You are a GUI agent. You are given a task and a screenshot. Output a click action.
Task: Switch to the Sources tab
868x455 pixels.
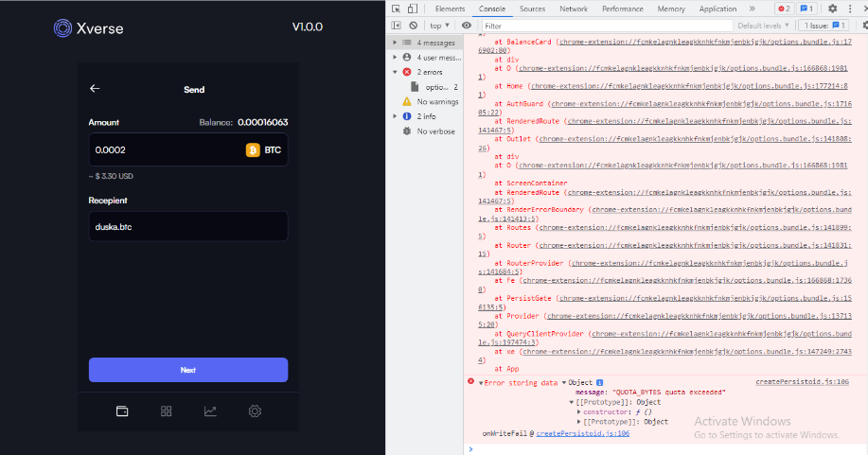pos(532,9)
